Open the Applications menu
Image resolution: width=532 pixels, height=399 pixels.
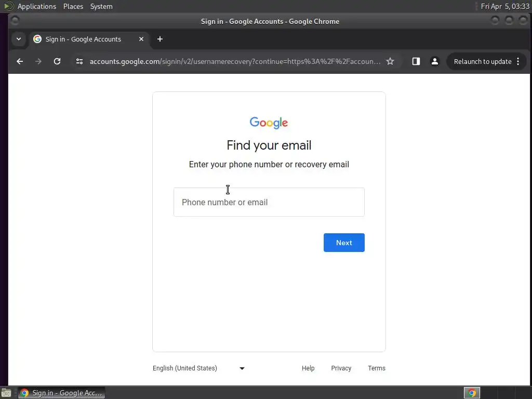click(37, 6)
